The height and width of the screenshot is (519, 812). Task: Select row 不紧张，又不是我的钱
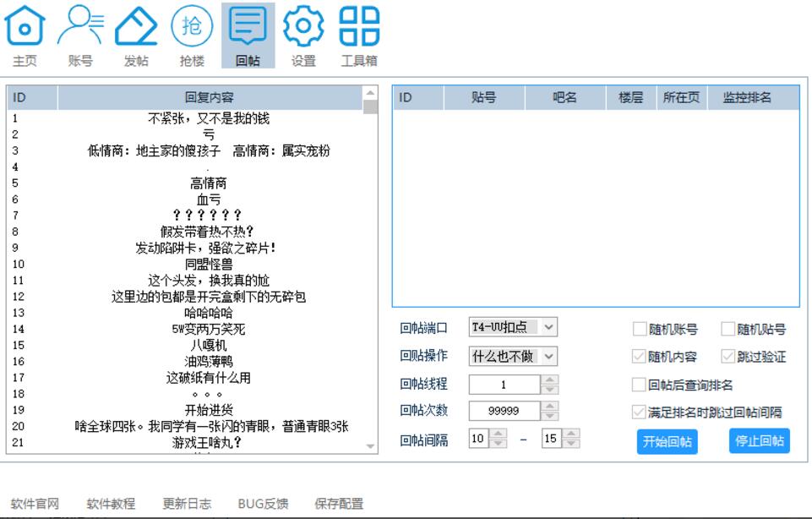(185, 118)
